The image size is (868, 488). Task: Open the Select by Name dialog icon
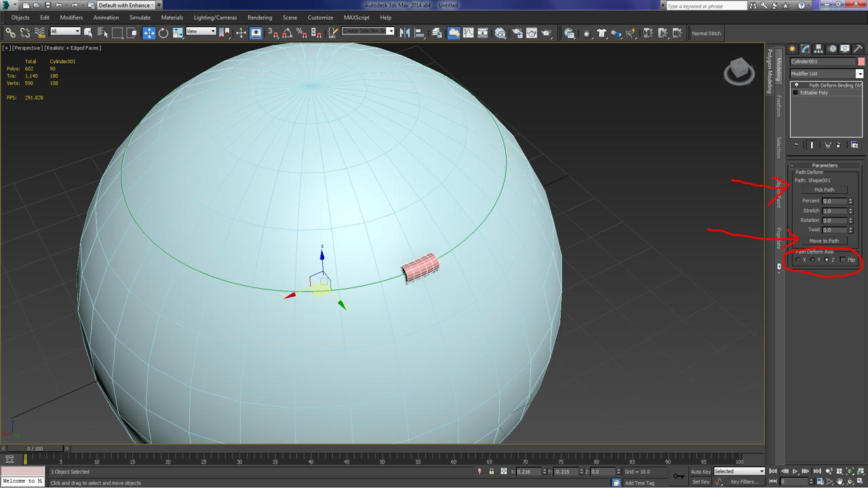click(x=103, y=33)
